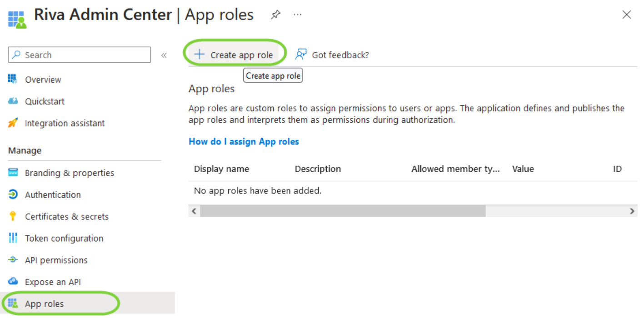Open API permissions
644x318 pixels.
tap(56, 260)
